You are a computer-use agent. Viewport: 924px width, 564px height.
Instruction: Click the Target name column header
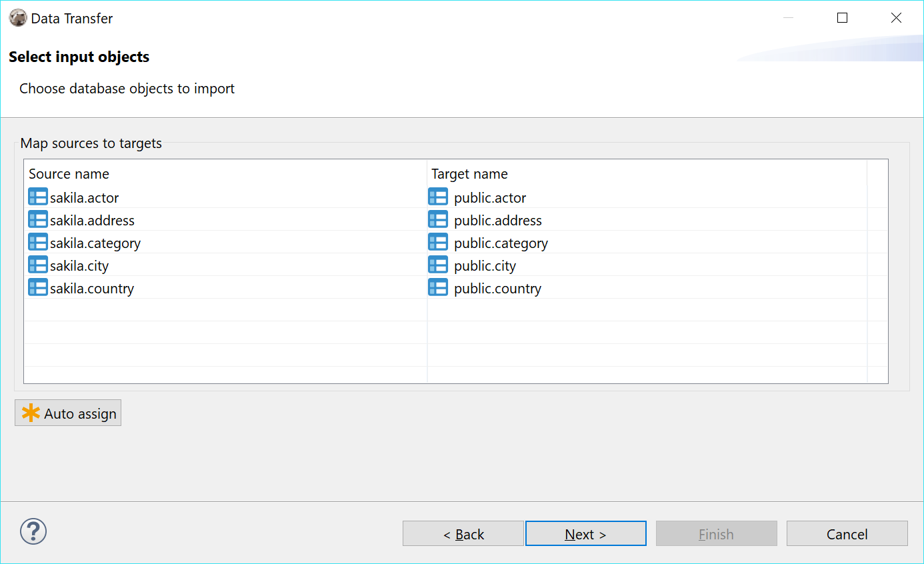[x=469, y=173]
